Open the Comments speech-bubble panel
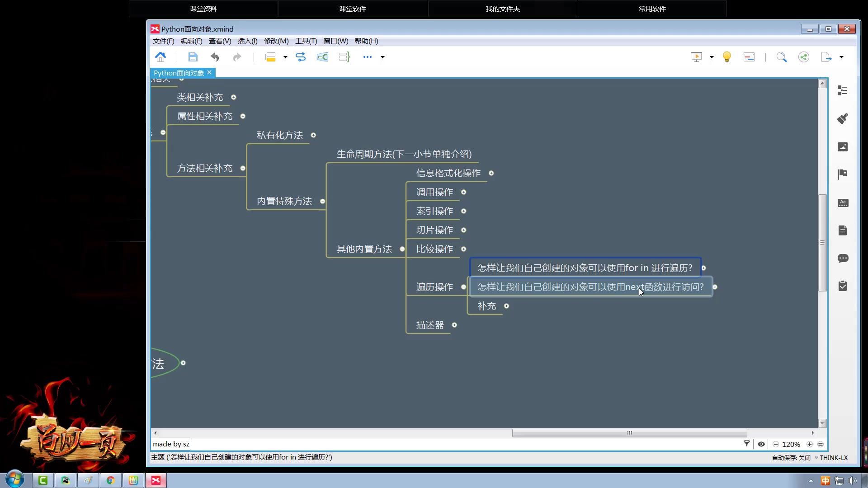 click(x=842, y=258)
